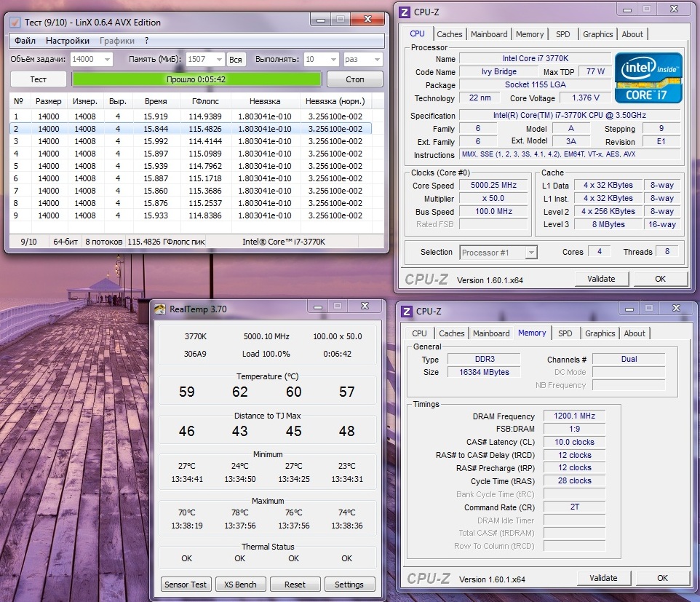Open the Настройки menu in LinX
The image size is (700, 602).
[68, 41]
